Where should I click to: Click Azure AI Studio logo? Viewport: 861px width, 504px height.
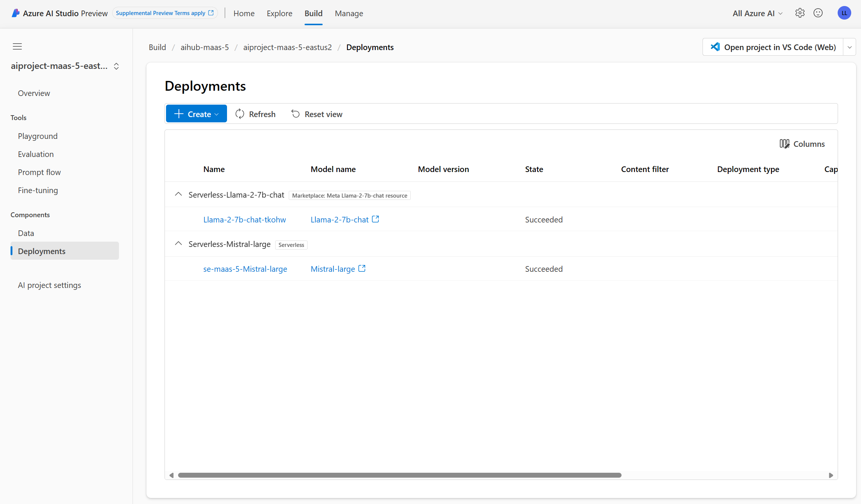point(16,13)
